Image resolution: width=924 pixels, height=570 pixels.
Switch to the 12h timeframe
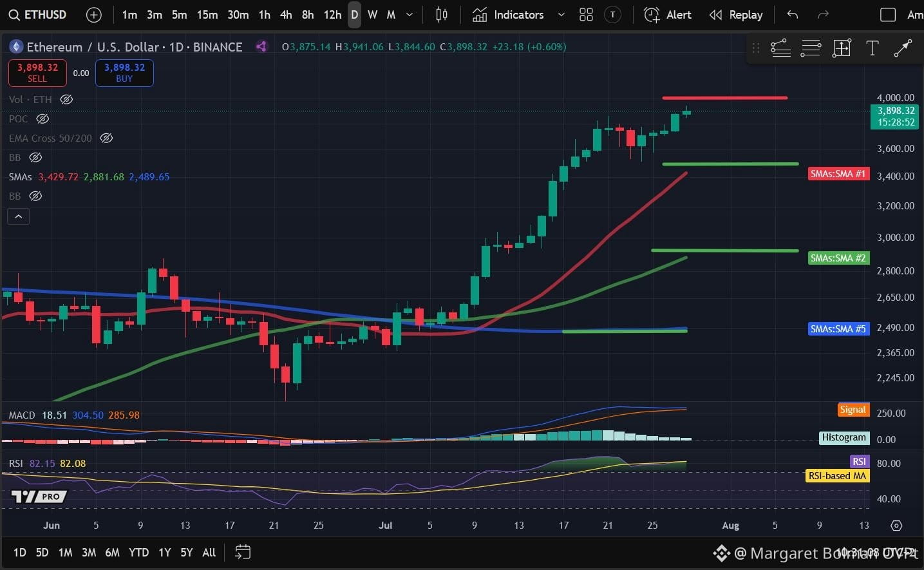[x=332, y=15]
